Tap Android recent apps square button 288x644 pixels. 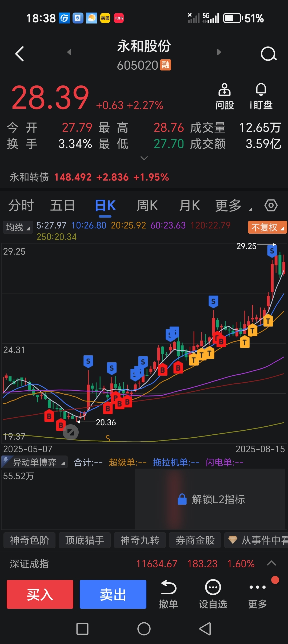[82, 629]
